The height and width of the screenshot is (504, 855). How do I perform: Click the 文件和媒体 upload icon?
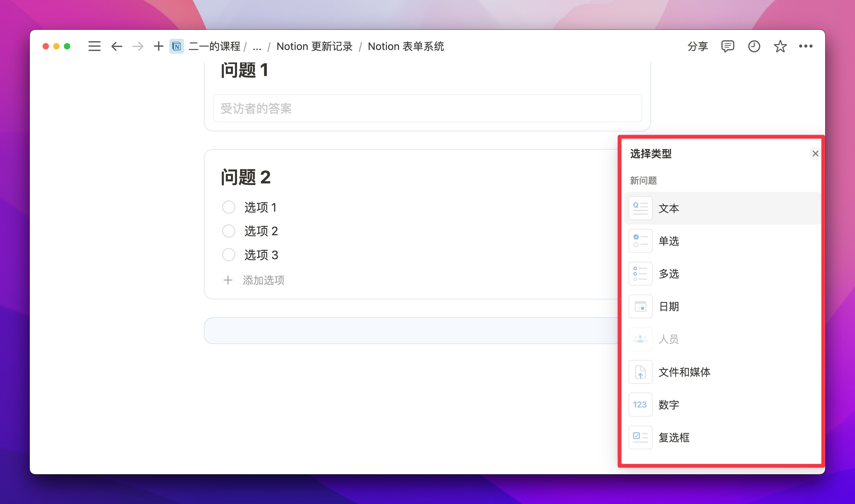pos(640,372)
